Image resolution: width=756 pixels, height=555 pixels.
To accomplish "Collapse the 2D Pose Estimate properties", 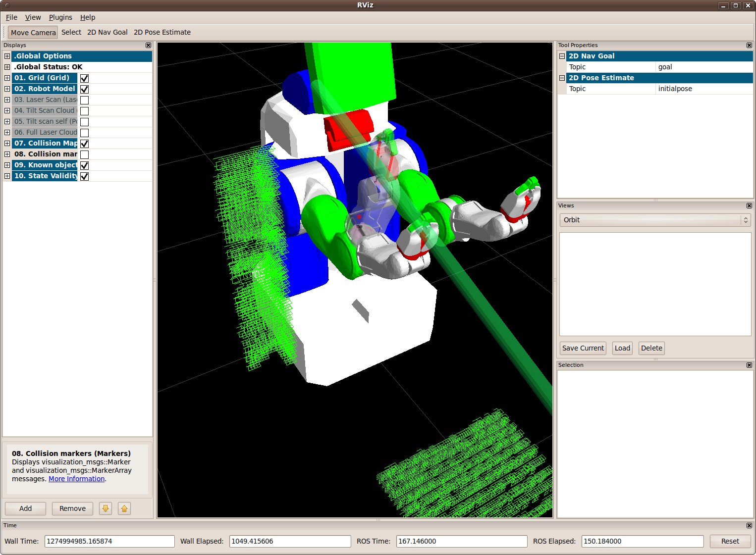I will click(x=562, y=78).
